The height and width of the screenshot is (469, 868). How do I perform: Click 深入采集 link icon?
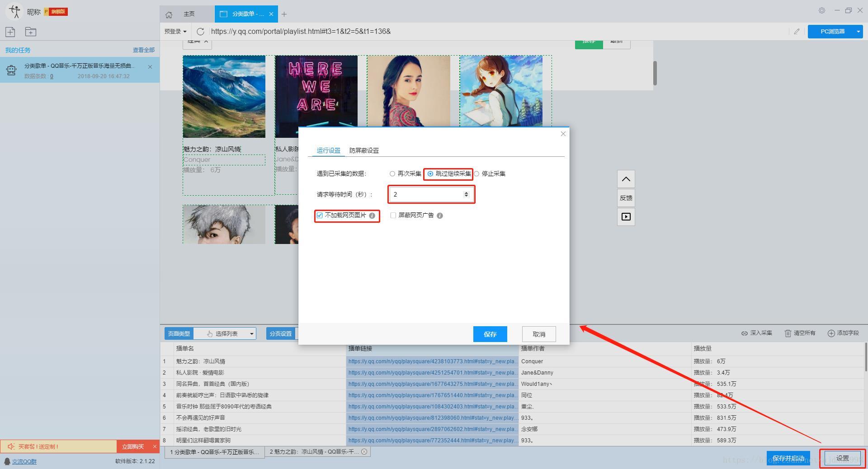pyautogui.click(x=757, y=333)
